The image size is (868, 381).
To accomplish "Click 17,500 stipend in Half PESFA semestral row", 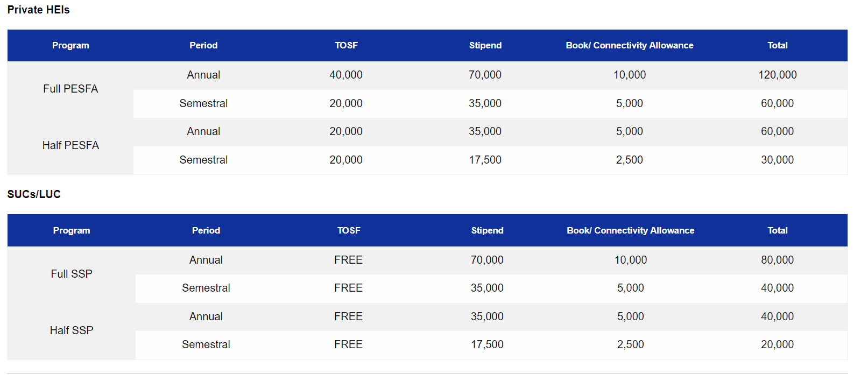I will click(x=485, y=160).
